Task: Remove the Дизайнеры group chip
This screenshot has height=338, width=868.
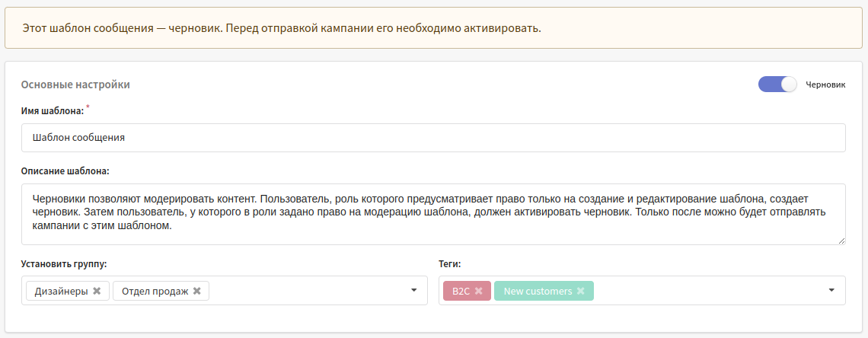Action: (x=97, y=291)
